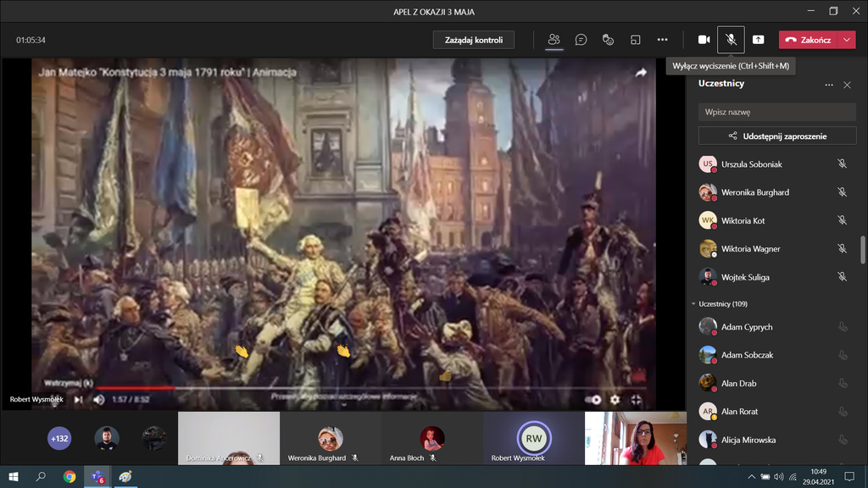This screenshot has width=868, height=488.
Task: Click the Zakończ button
Action: 809,40
